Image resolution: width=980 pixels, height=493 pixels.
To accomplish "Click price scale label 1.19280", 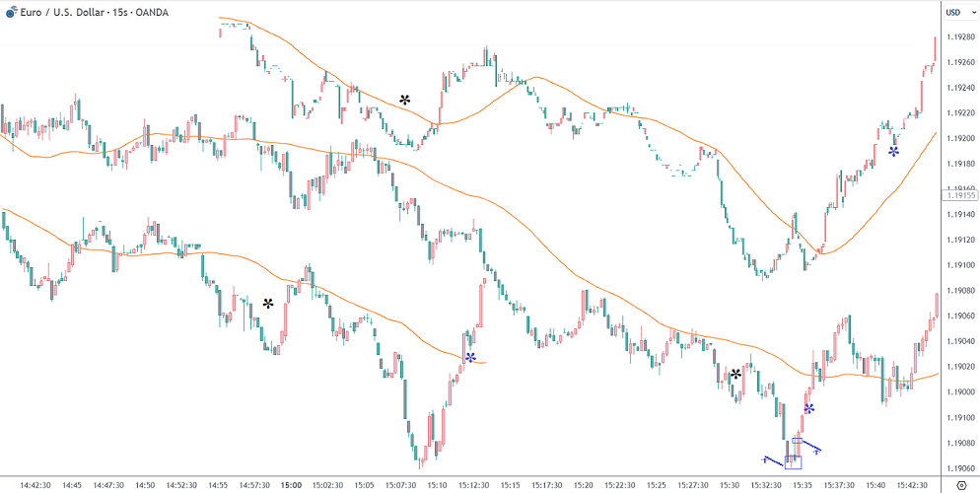I will pos(958,36).
